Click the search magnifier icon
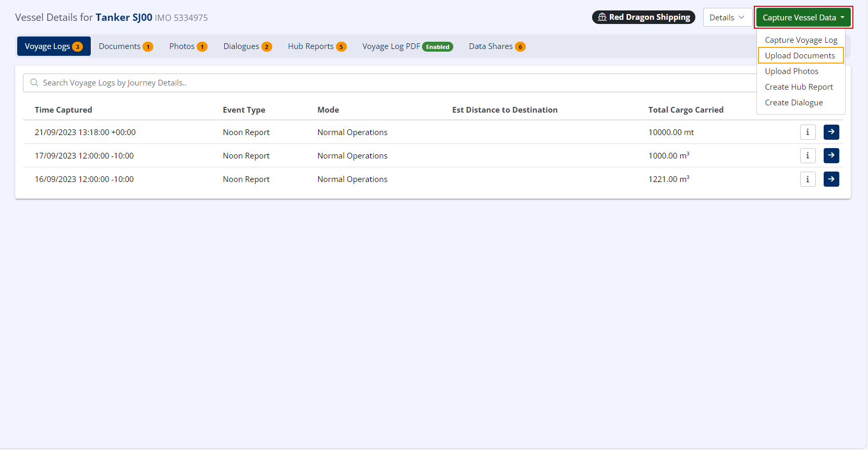 point(34,83)
